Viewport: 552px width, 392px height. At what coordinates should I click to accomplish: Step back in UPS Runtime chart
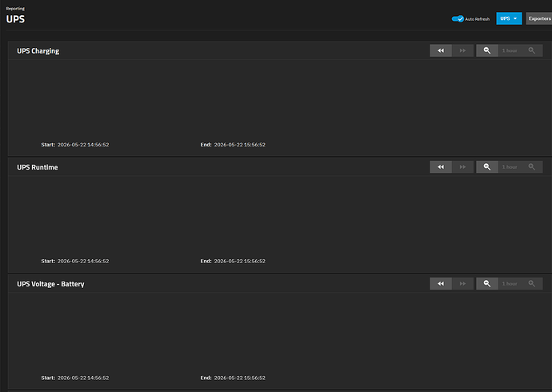[441, 166]
